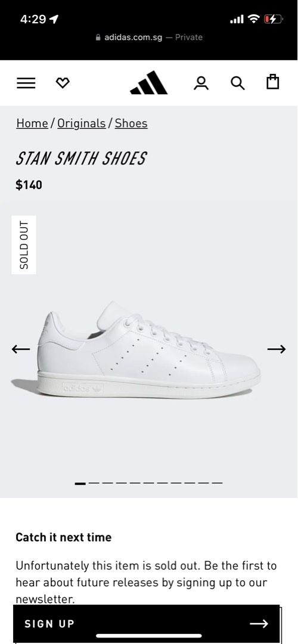Show the next product image arrow
This screenshot has height=644, width=298.
tap(276, 349)
